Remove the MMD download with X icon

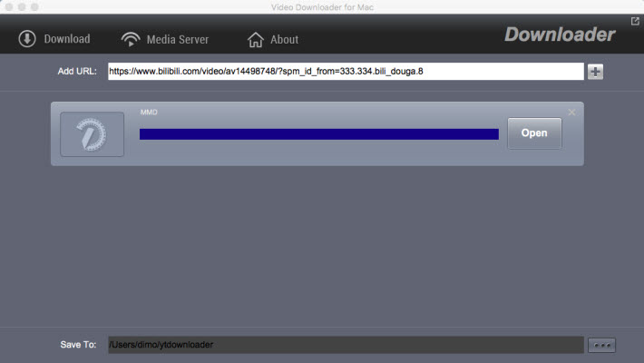[x=571, y=113]
